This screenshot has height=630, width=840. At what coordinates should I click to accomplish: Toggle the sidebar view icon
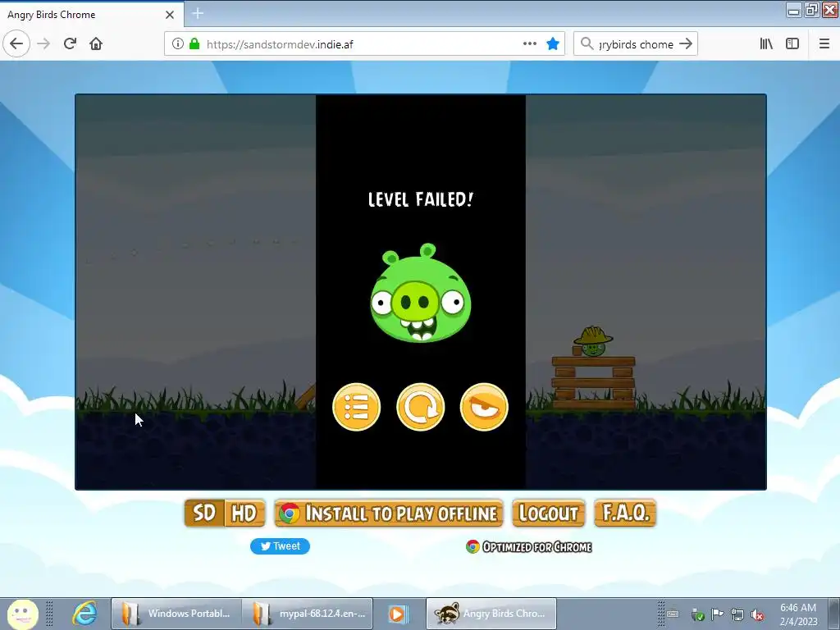792,44
